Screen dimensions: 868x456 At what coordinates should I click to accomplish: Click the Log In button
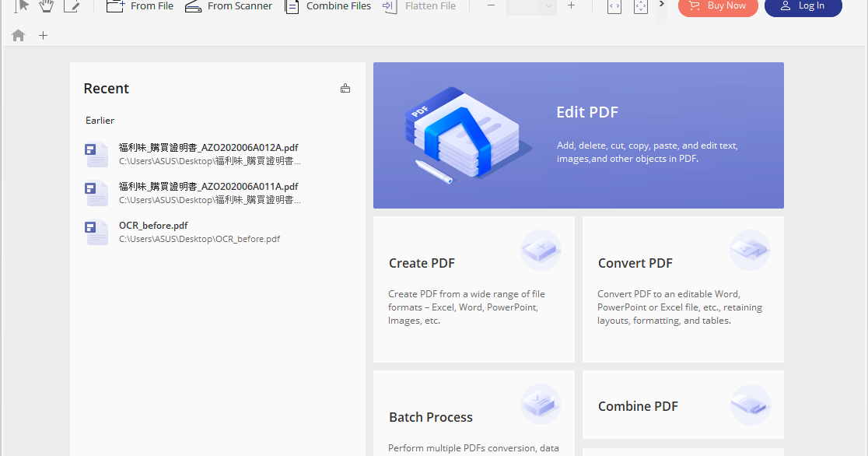(x=803, y=5)
